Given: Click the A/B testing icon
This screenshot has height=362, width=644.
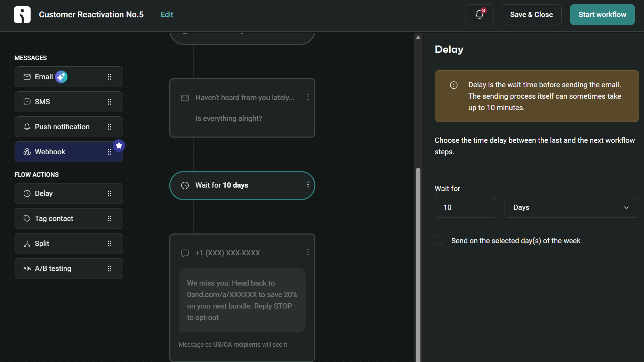Looking at the screenshot, I should [27, 269].
